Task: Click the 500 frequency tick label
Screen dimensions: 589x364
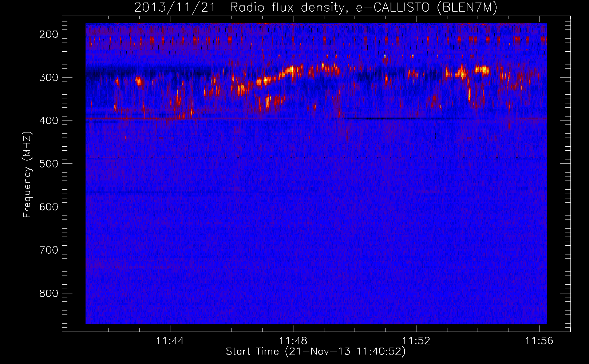Action: tap(49, 164)
